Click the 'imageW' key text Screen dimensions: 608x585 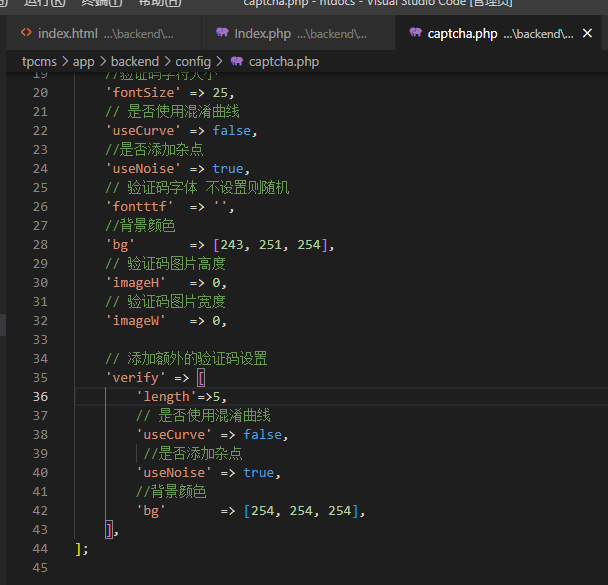coord(136,321)
